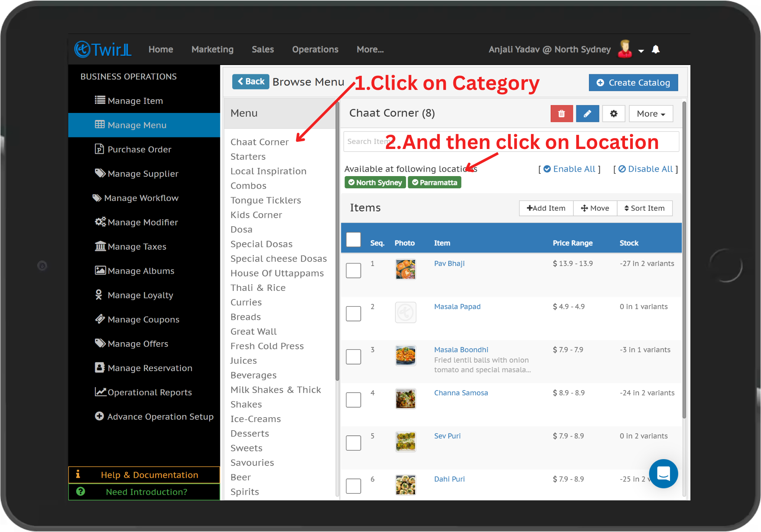The height and width of the screenshot is (532, 761).
Task: Toggle the North Sydney location badge
Action: 375,182
